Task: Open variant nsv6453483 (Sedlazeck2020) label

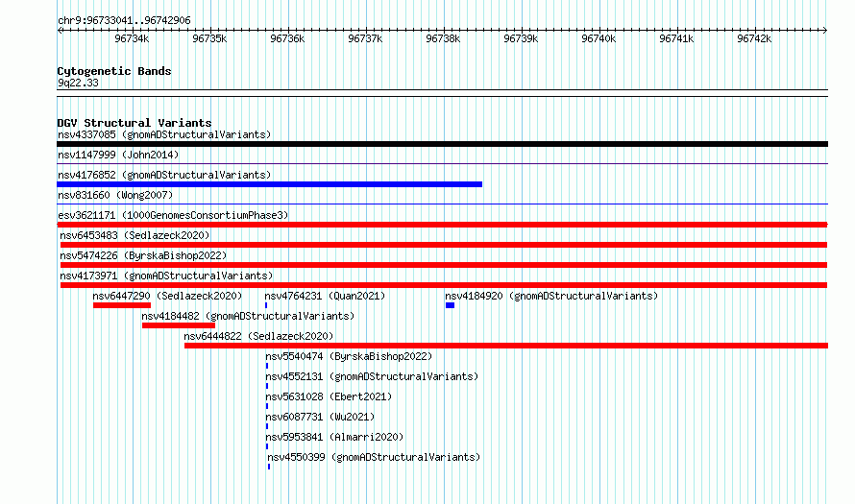Action: pos(134,235)
